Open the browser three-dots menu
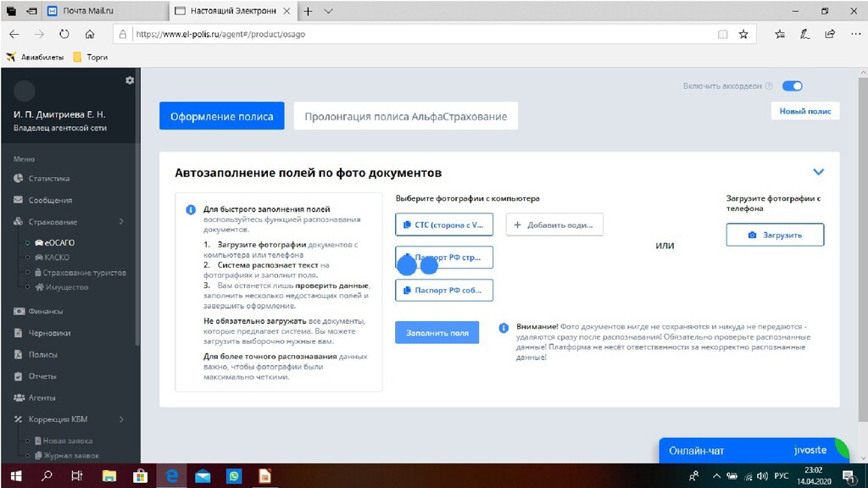The width and height of the screenshot is (868, 488). [x=856, y=34]
